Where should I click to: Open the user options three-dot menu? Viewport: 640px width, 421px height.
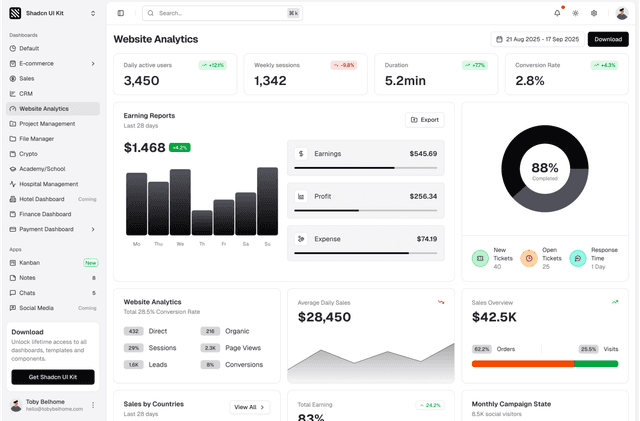click(93, 405)
